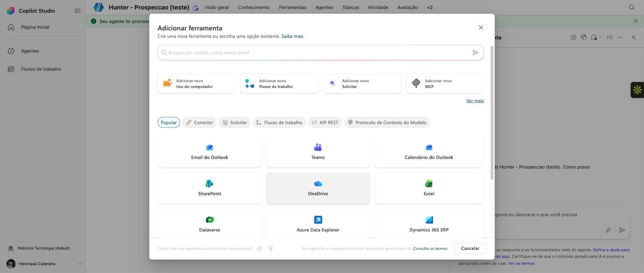Choose the Teams tool card
Viewport: 644px width, 273px height.
pyautogui.click(x=318, y=152)
